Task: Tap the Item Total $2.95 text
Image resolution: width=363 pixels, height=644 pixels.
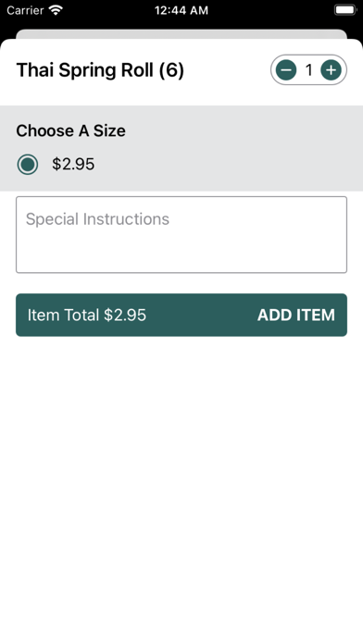Action: point(87,315)
